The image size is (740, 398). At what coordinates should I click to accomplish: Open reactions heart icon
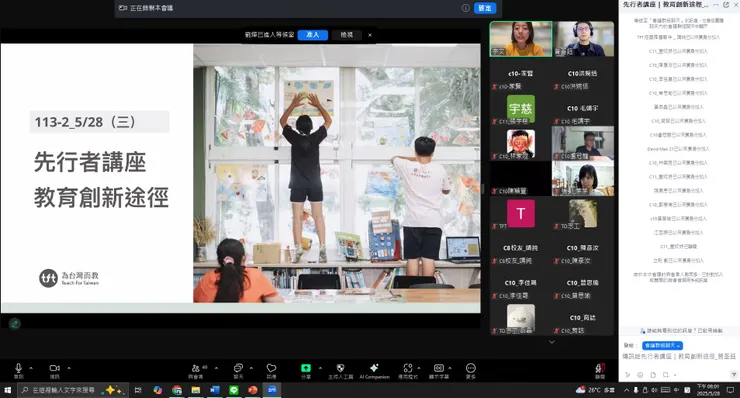click(x=271, y=368)
